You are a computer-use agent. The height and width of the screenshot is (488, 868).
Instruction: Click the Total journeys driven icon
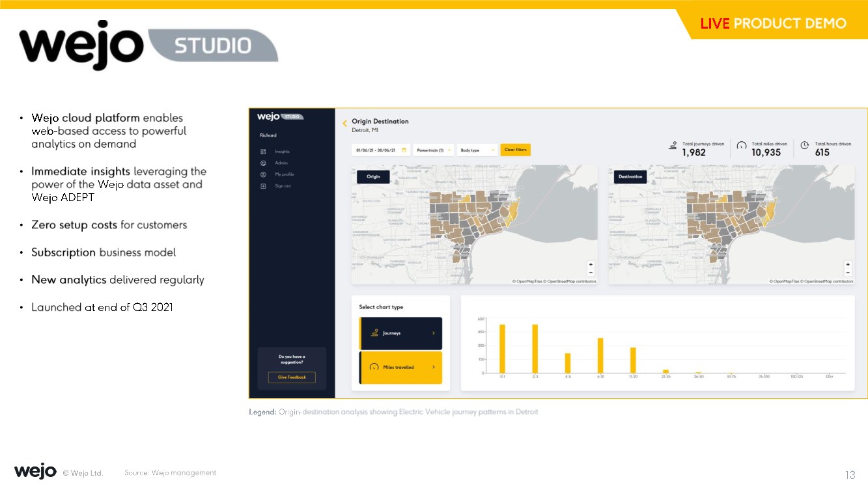(673, 146)
